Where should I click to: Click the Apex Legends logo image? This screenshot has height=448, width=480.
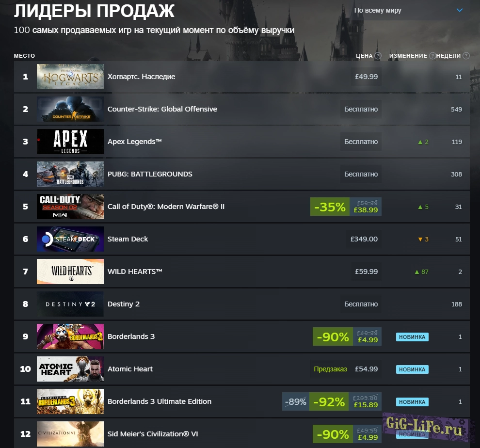70,142
